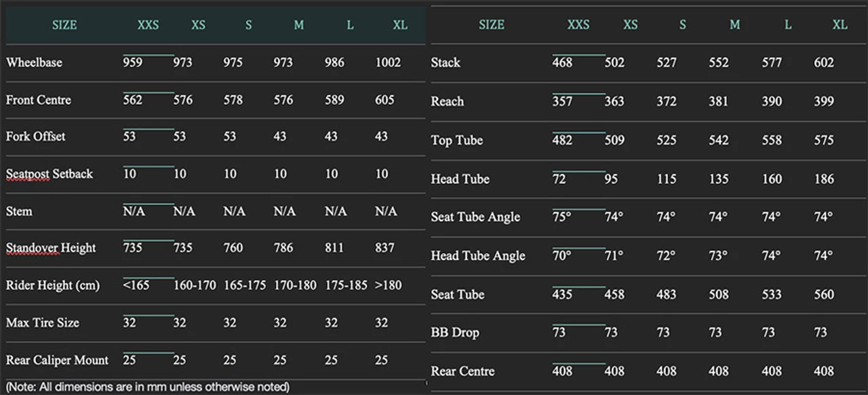The height and width of the screenshot is (395, 868).
Task: Click the Top Tube row label
Action: tap(457, 140)
